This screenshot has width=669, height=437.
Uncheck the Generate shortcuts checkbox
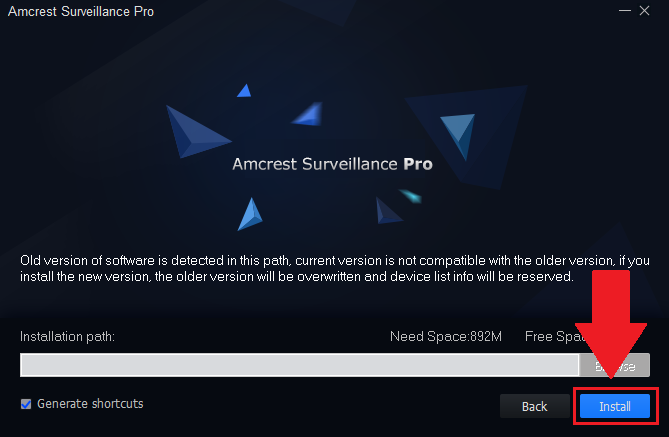pyautogui.click(x=26, y=404)
